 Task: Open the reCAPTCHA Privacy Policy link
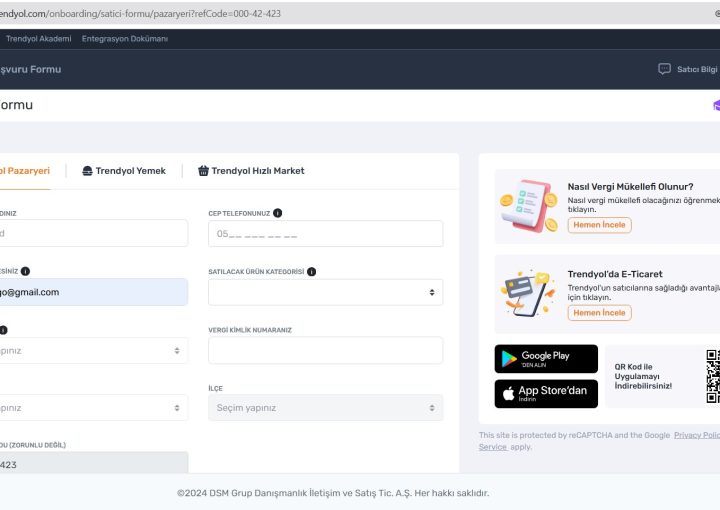point(697,435)
